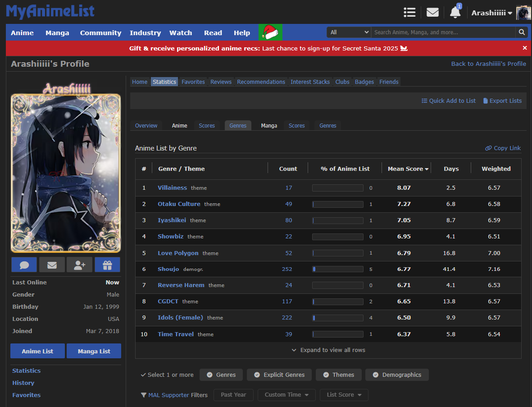Click the profile comment speech bubble button

point(24,265)
